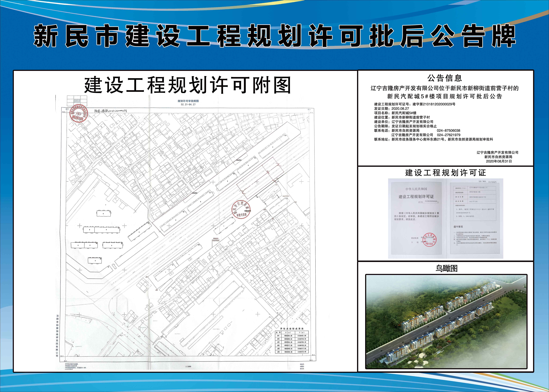This screenshot has height=392, width=549.
Task: Click the J03 X value 4652554.49
Action: [x=288, y=342]
